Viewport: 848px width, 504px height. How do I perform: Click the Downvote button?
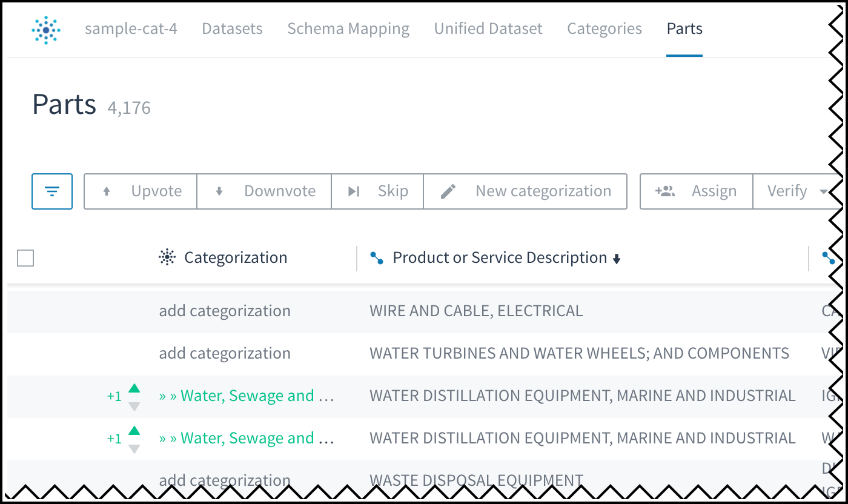coord(264,191)
